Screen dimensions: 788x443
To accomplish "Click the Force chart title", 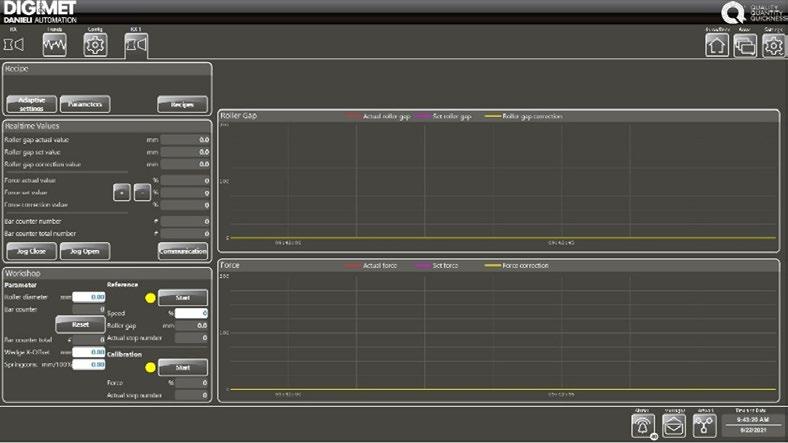I will pos(230,265).
